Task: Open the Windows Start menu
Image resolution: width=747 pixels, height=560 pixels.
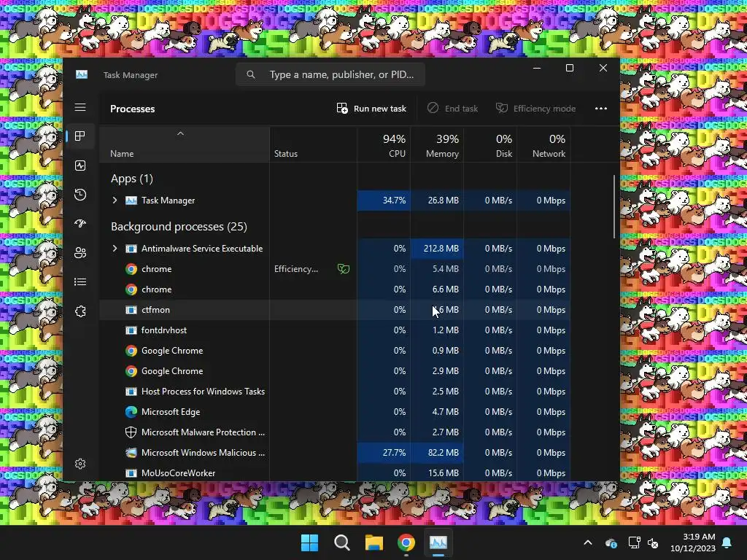Action: [309, 542]
